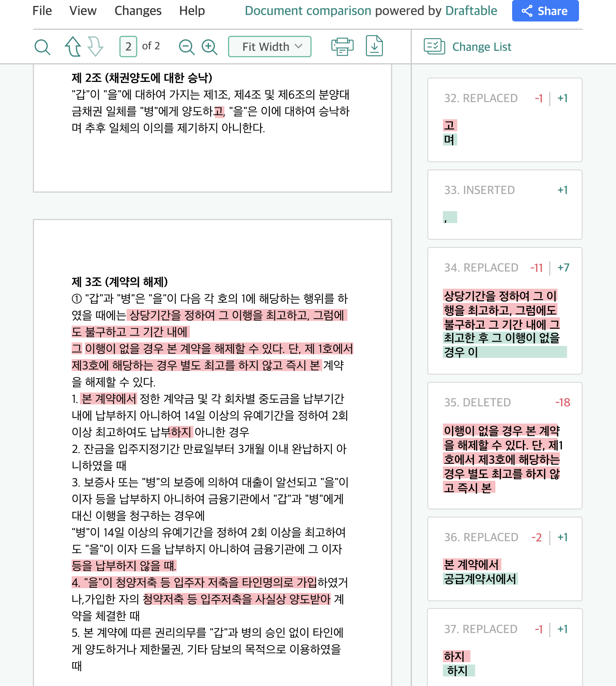Viewport: 616px width, 686px height.
Task: Click the Change List icon
Action: (434, 47)
